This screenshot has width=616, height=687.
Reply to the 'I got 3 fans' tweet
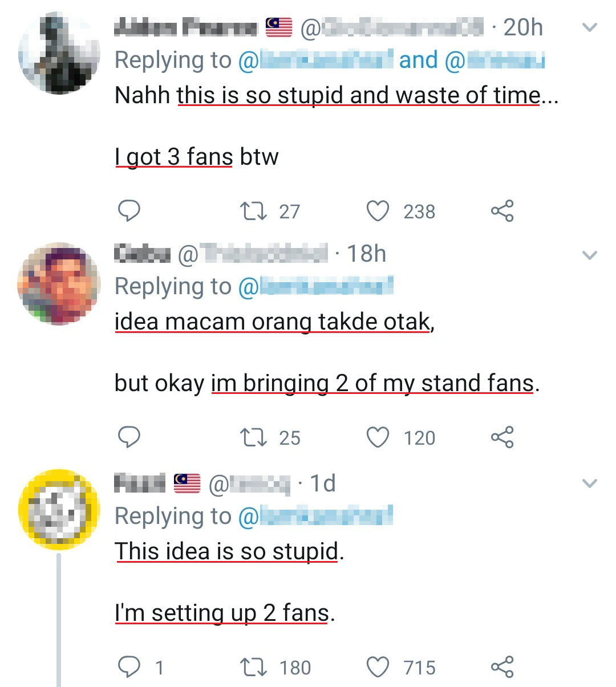tap(129, 211)
